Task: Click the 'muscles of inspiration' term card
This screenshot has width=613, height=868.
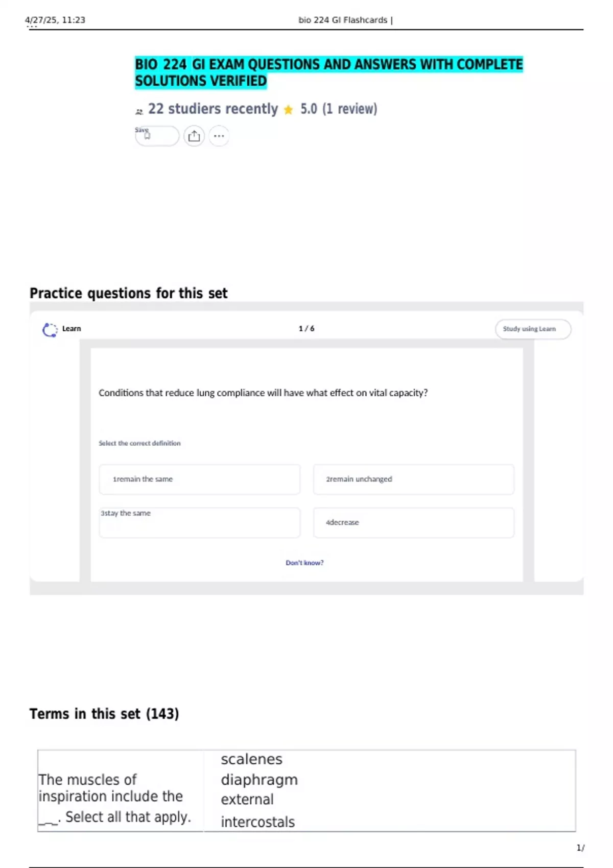Action: coord(121,791)
